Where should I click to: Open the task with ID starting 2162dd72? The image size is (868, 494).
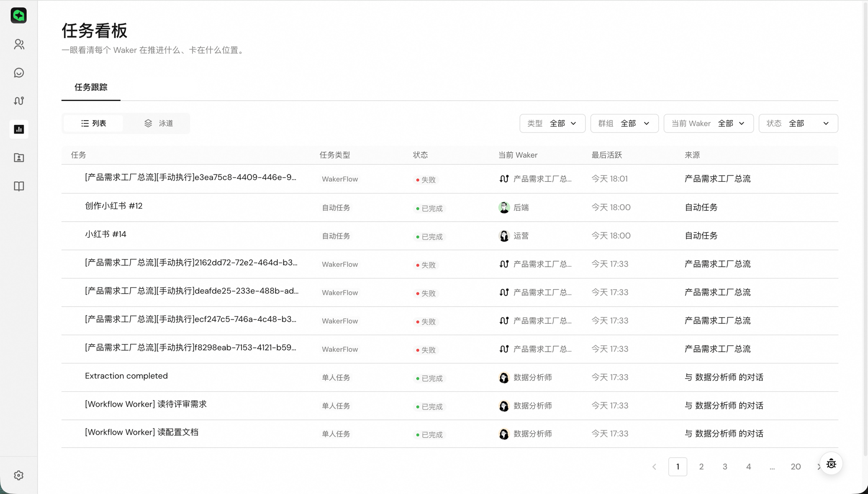click(x=191, y=263)
